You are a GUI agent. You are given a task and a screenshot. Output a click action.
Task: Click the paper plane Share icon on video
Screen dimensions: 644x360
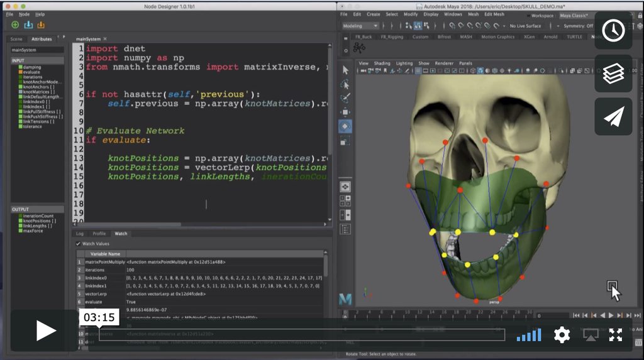[614, 117]
